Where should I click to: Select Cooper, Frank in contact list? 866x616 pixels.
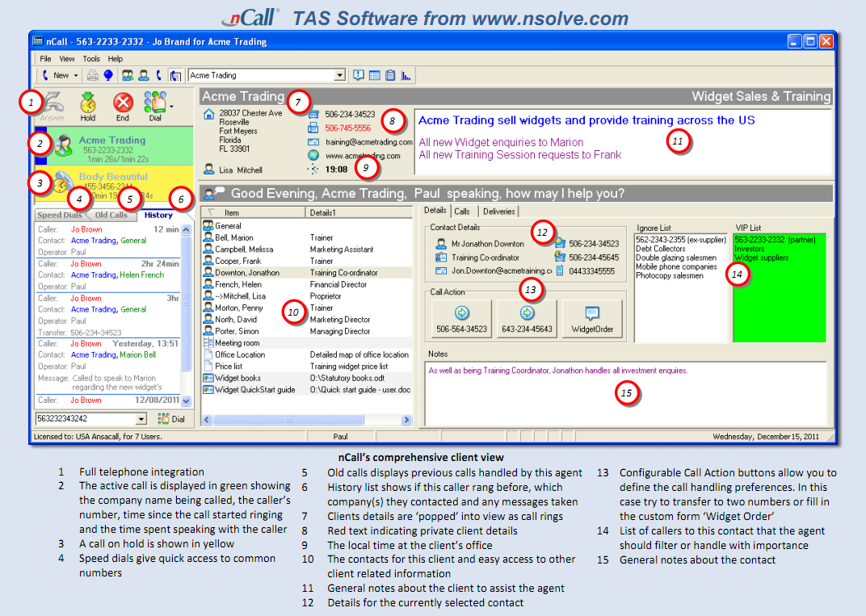[x=307, y=261]
